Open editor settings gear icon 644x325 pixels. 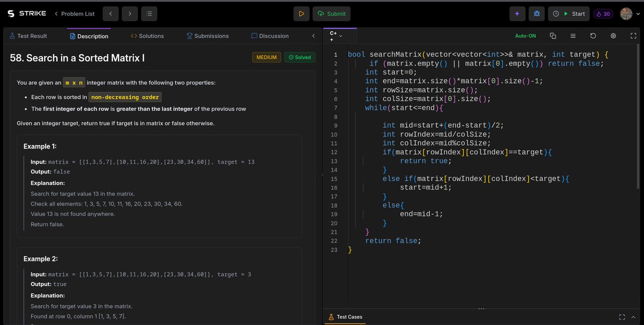(x=613, y=36)
